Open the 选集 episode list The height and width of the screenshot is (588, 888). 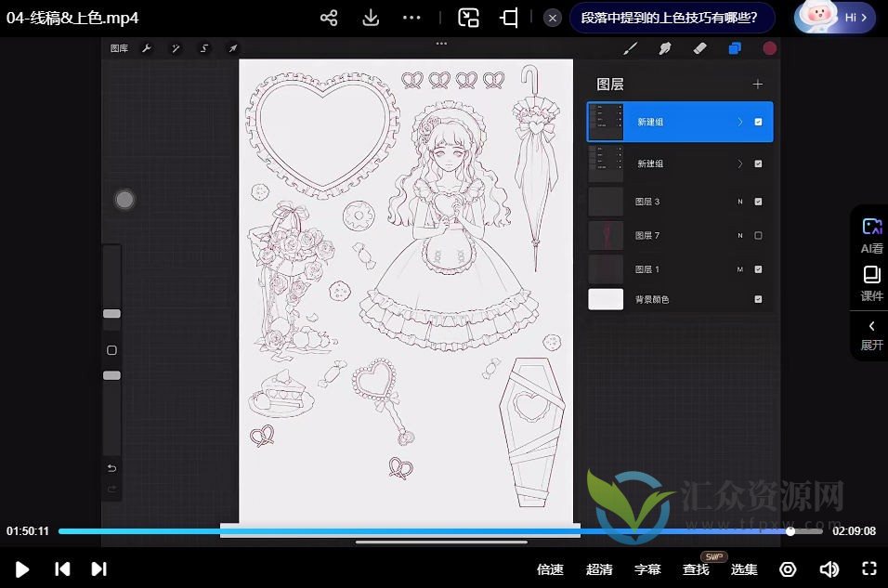tap(744, 569)
